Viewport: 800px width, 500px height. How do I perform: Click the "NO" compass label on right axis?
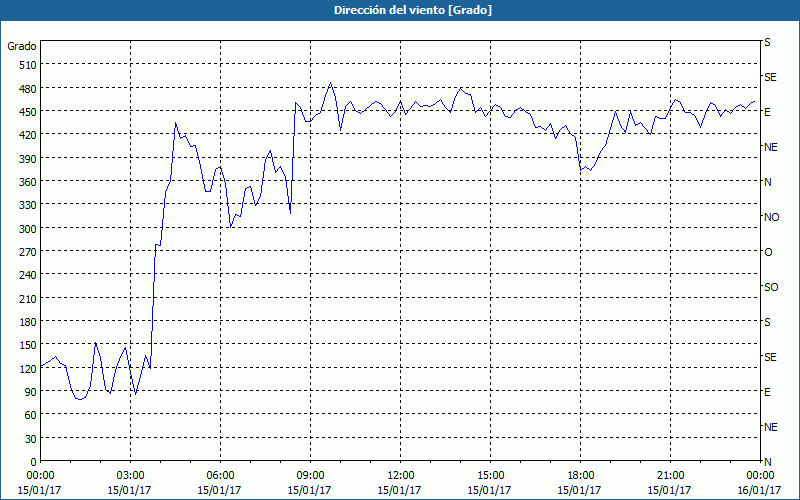771,217
